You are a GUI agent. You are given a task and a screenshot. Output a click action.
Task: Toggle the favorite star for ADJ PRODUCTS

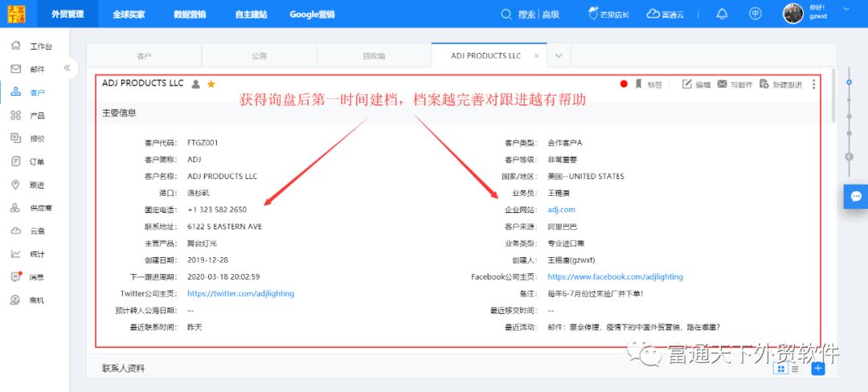[211, 84]
